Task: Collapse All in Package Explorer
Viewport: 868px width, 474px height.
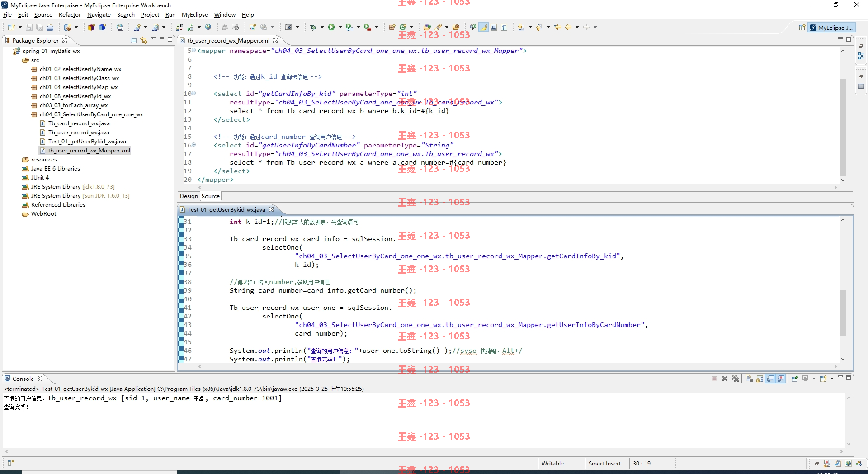Action: pos(134,40)
